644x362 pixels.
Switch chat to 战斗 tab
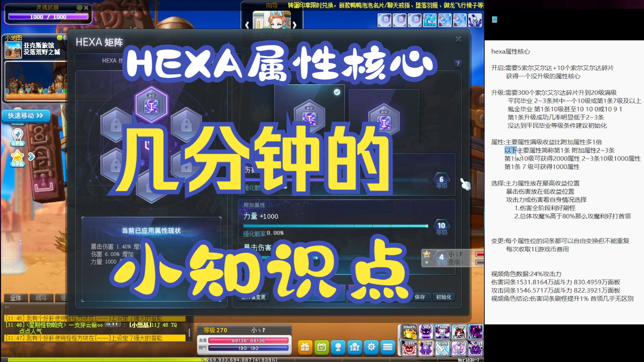click(41, 298)
